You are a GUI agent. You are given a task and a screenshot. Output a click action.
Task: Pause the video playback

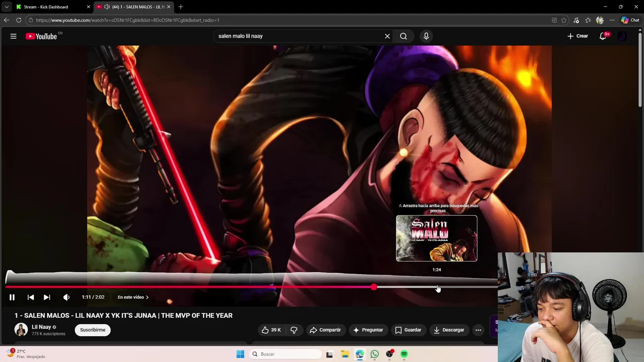pos(12,297)
